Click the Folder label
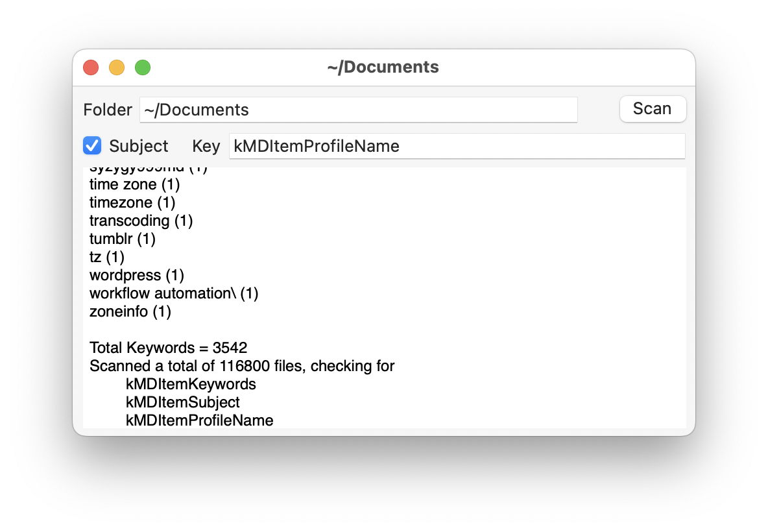Viewport: 768px width, 532px height. pyautogui.click(x=108, y=110)
